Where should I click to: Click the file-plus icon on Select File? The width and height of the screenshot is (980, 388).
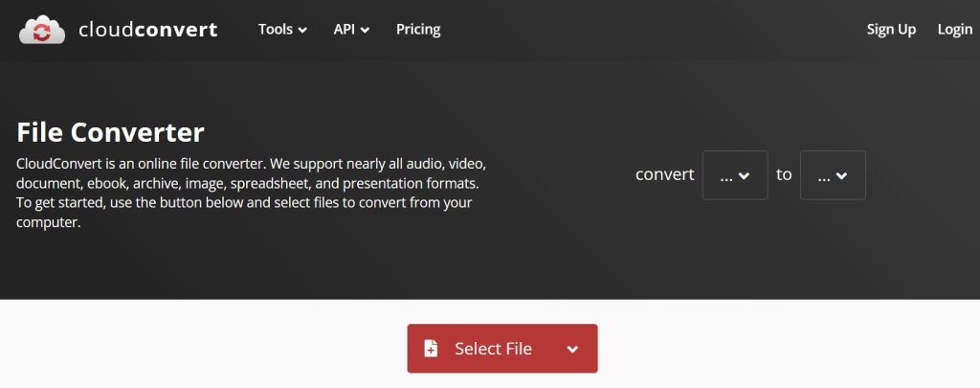tap(431, 349)
